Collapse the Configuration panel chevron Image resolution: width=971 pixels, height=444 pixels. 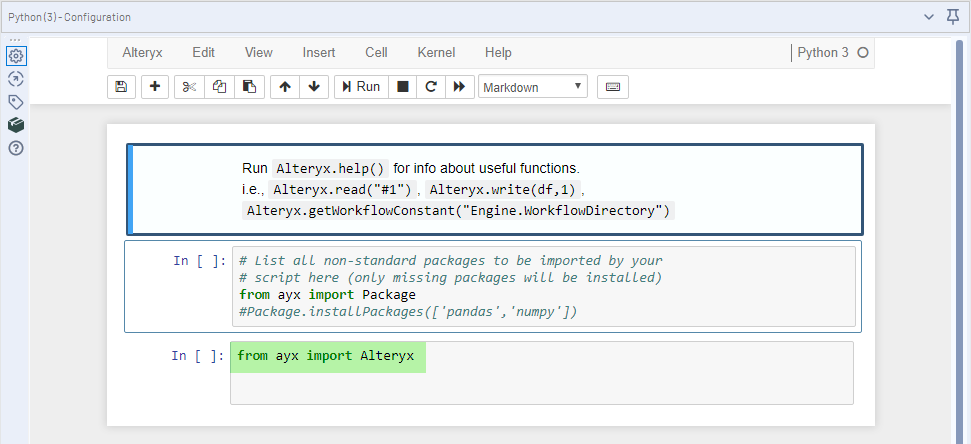930,17
